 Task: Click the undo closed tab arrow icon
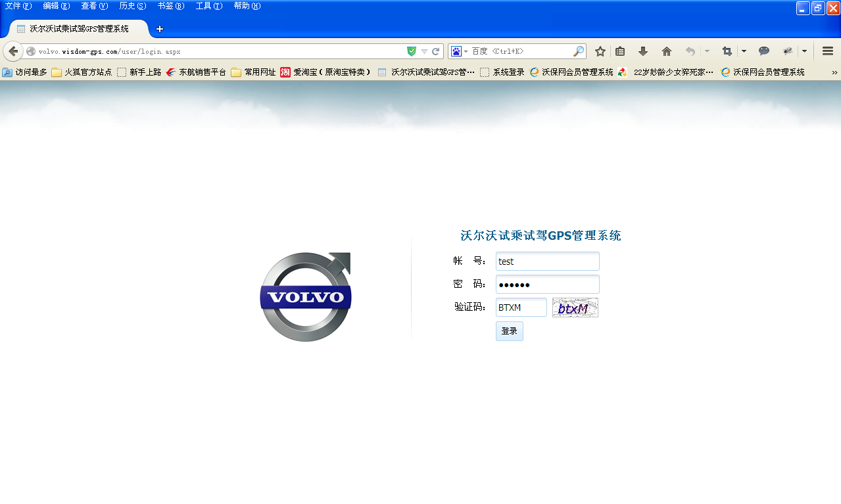pyautogui.click(x=690, y=51)
